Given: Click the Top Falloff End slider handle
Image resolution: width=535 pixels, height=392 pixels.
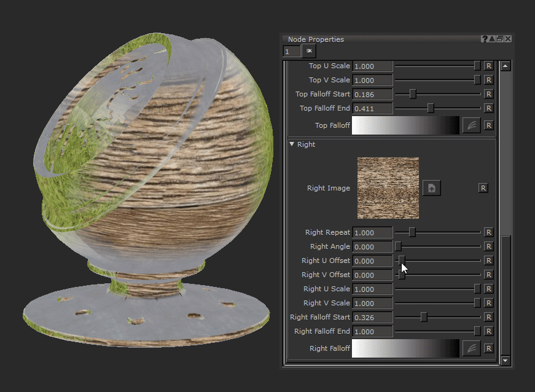Looking at the screenshot, I should (x=431, y=108).
